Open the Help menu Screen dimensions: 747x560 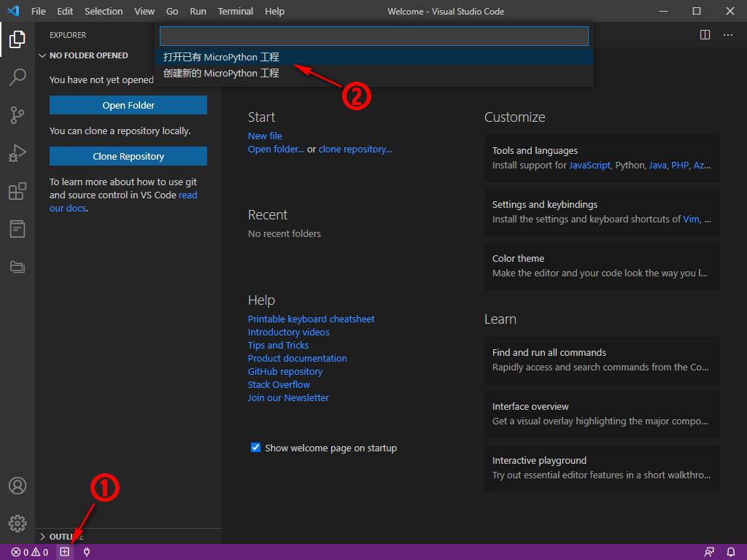click(x=274, y=11)
